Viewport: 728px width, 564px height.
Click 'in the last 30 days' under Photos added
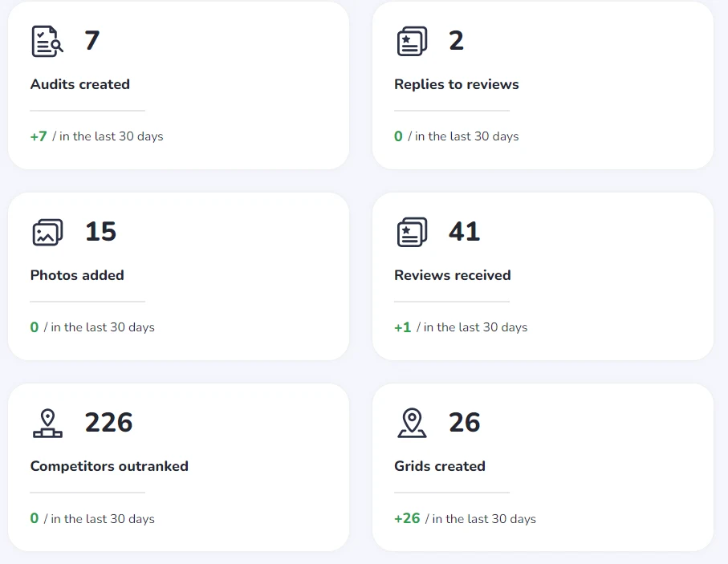[103, 327]
